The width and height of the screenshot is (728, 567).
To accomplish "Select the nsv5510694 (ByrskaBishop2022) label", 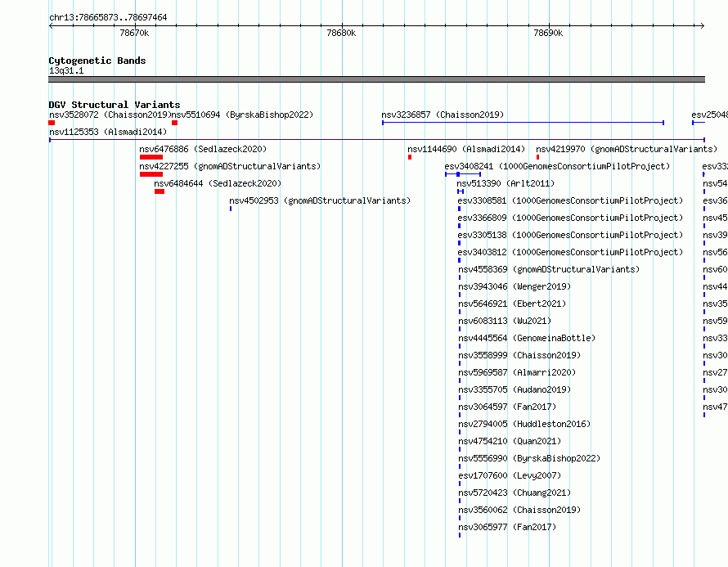I will click(x=243, y=115).
